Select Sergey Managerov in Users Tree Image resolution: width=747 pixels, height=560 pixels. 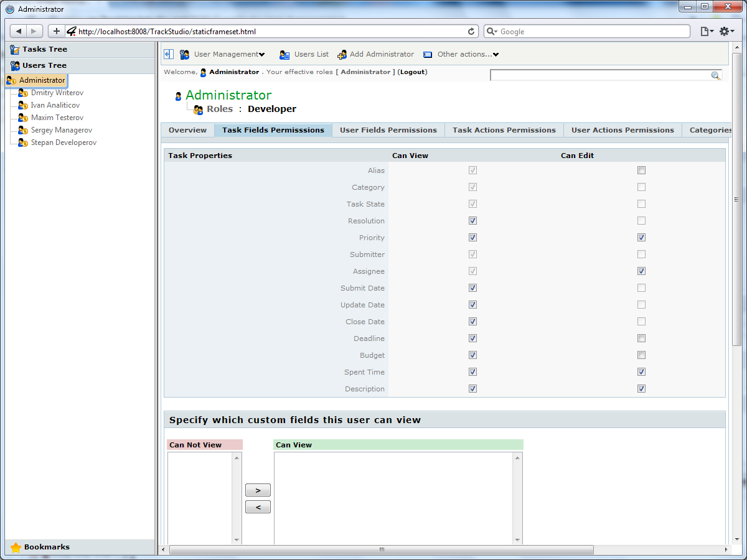coord(61,130)
